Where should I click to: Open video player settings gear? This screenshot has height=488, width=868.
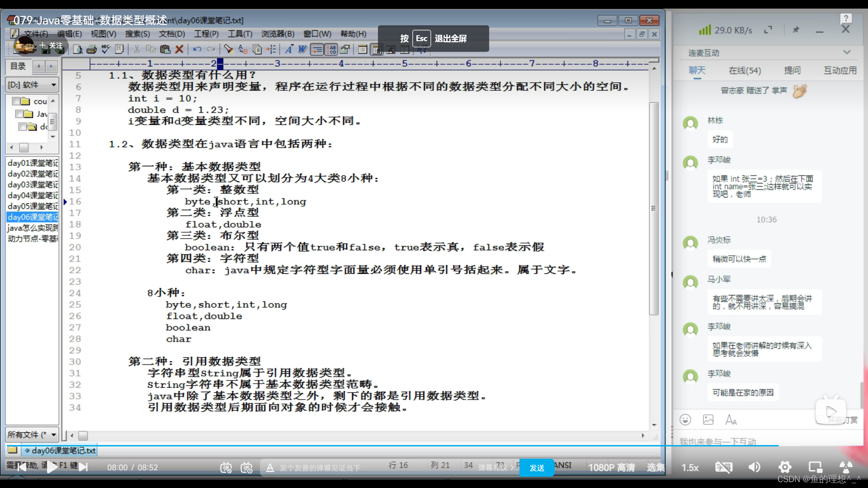pyautogui.click(x=785, y=467)
